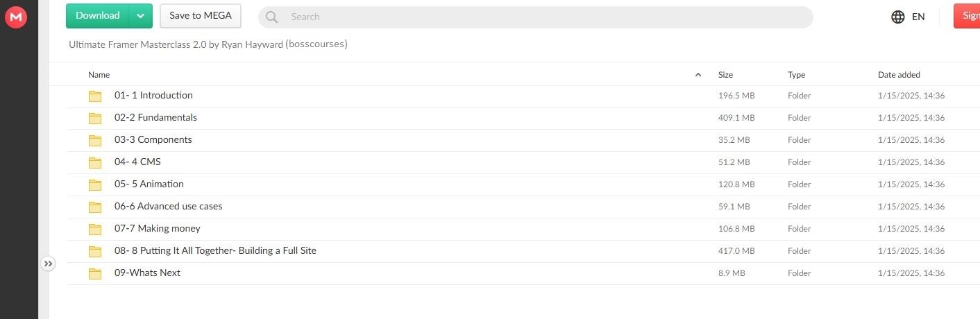Click the red Sign up button
980x319 pixels.
point(967,16)
